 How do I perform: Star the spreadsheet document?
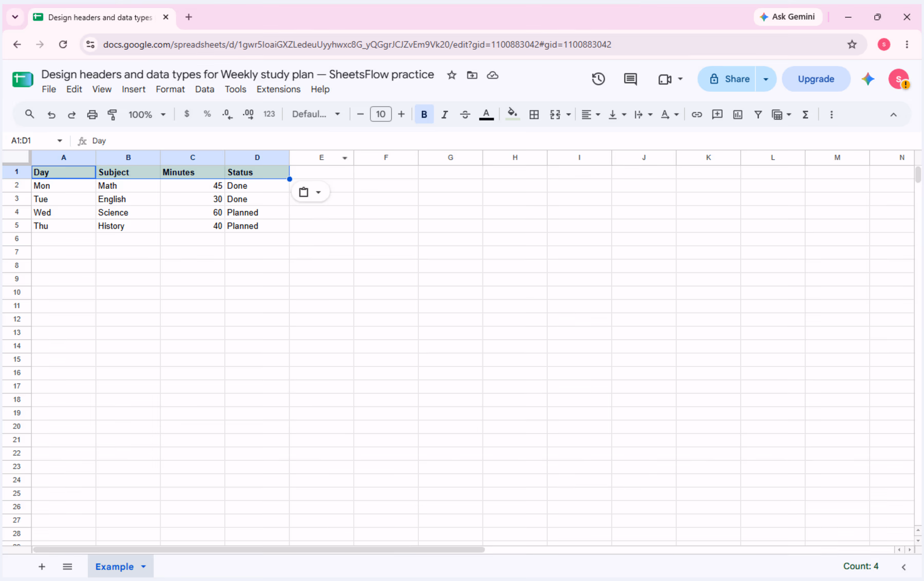click(452, 75)
